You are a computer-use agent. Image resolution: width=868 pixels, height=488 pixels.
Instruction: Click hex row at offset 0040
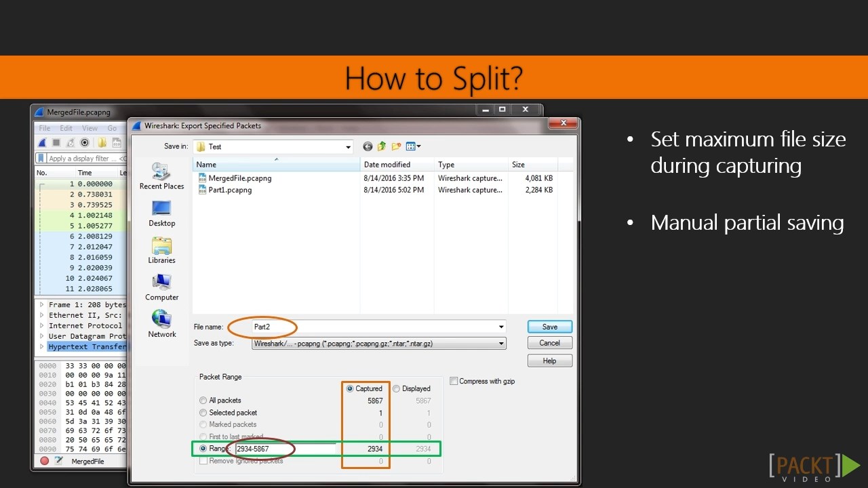pos(81,403)
